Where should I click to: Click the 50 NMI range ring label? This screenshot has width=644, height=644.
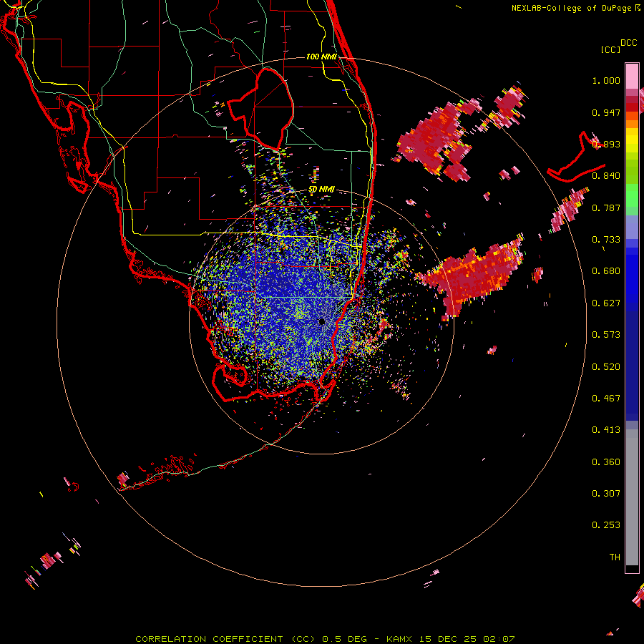coord(321,190)
